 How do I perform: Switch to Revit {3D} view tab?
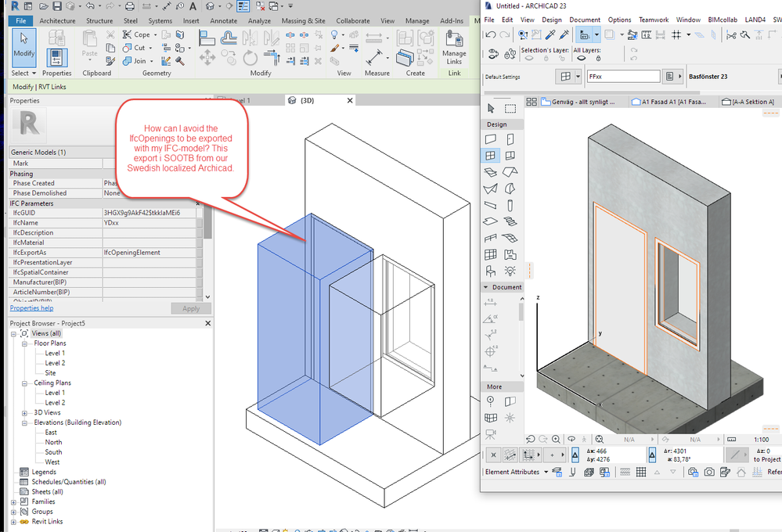(x=321, y=100)
